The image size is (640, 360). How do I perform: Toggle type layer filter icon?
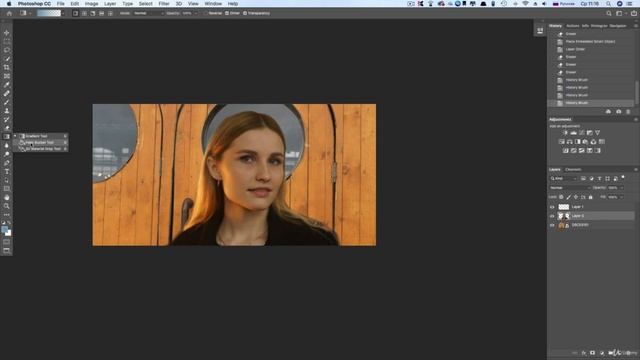pyautogui.click(x=599, y=178)
